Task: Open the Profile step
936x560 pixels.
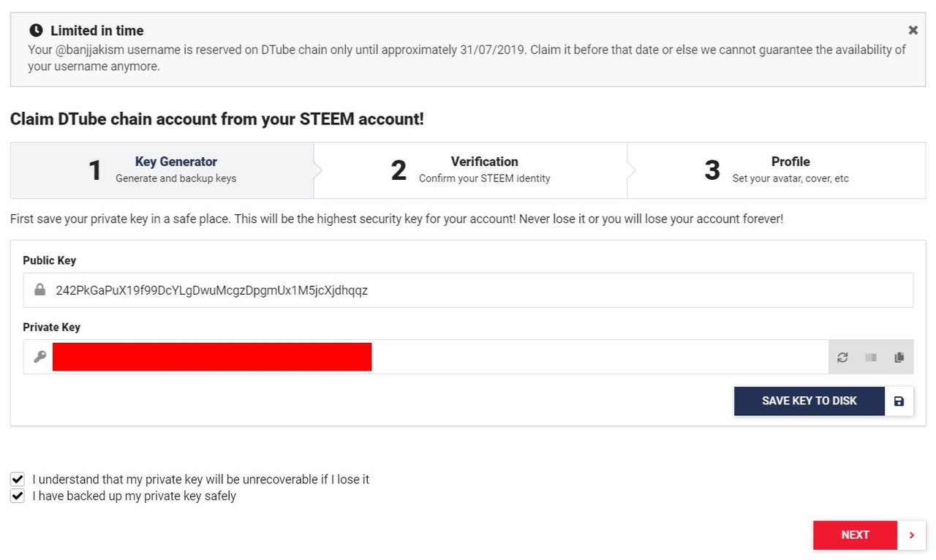Action: pos(777,170)
